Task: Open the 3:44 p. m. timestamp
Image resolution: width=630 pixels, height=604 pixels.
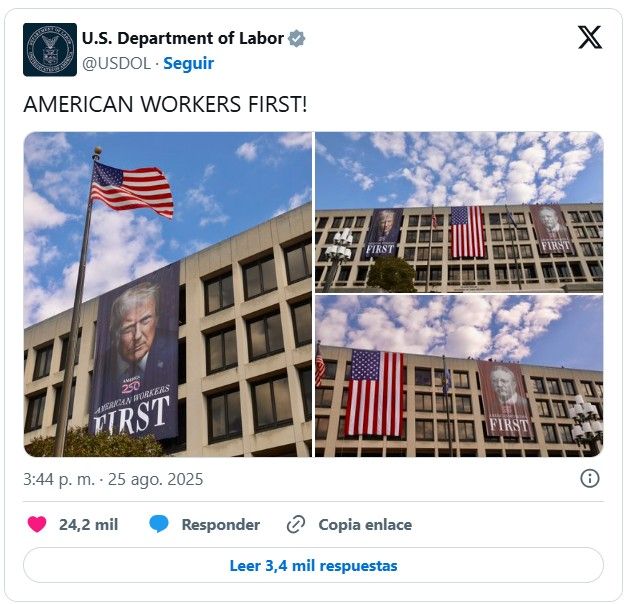Action: click(x=59, y=479)
